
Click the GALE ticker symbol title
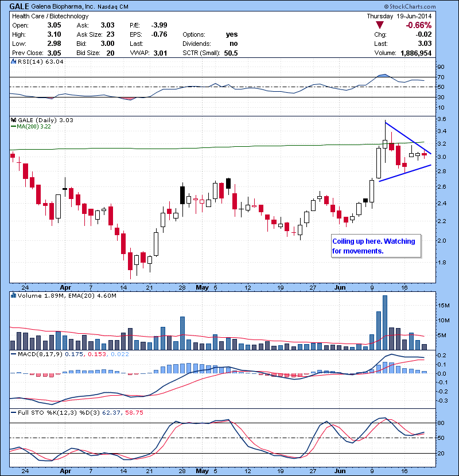[20, 6]
